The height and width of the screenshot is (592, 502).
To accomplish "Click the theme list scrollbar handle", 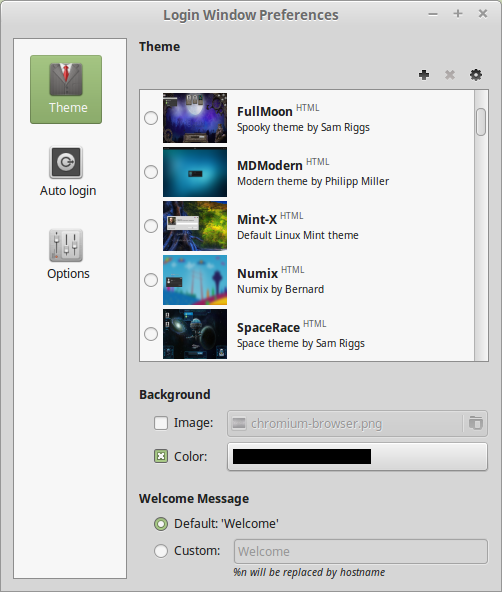I will [x=480, y=122].
